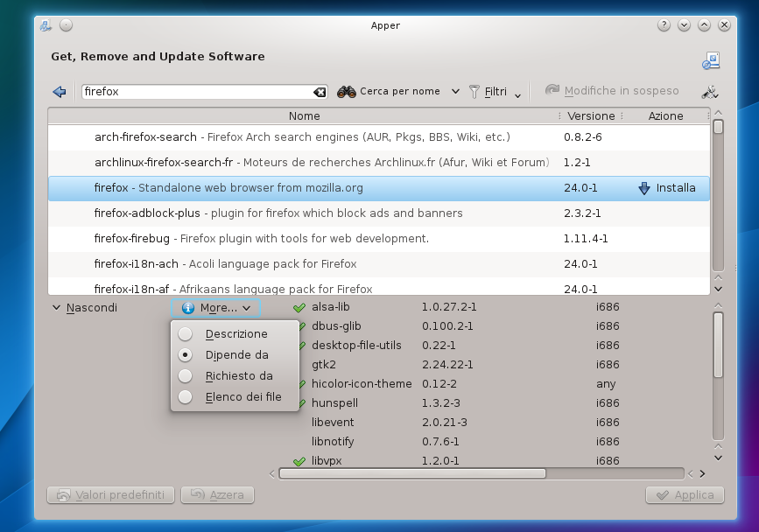
Task: Sort by the Nome column header
Action: 304,116
